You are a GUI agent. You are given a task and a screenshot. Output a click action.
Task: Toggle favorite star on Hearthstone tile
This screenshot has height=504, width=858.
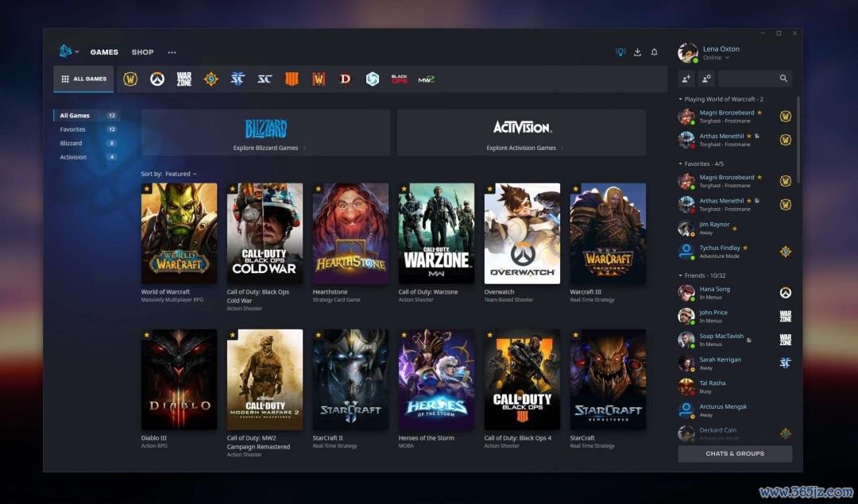point(318,189)
